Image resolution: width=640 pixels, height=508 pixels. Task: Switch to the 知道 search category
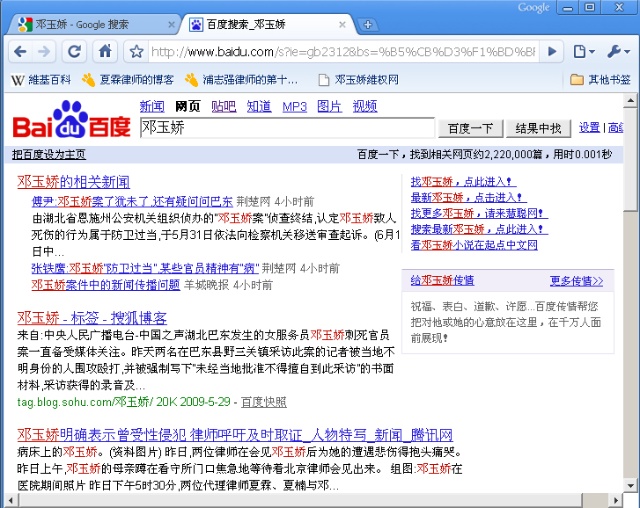(259, 106)
